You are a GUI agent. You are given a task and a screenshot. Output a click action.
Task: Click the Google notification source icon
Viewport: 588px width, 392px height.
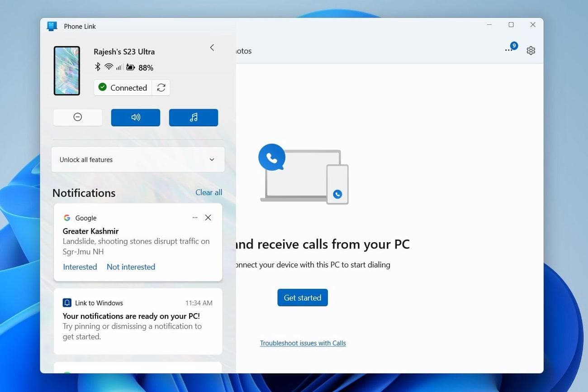coord(67,218)
